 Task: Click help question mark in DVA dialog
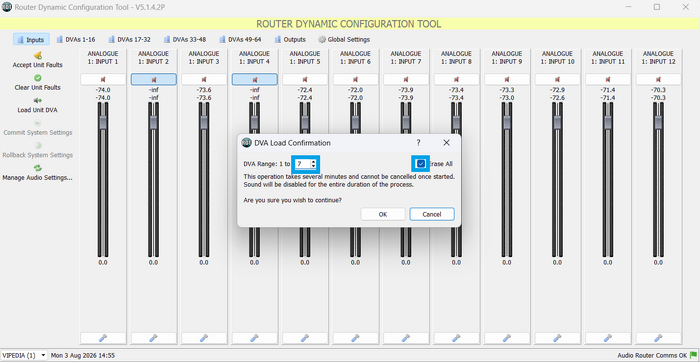tap(418, 143)
